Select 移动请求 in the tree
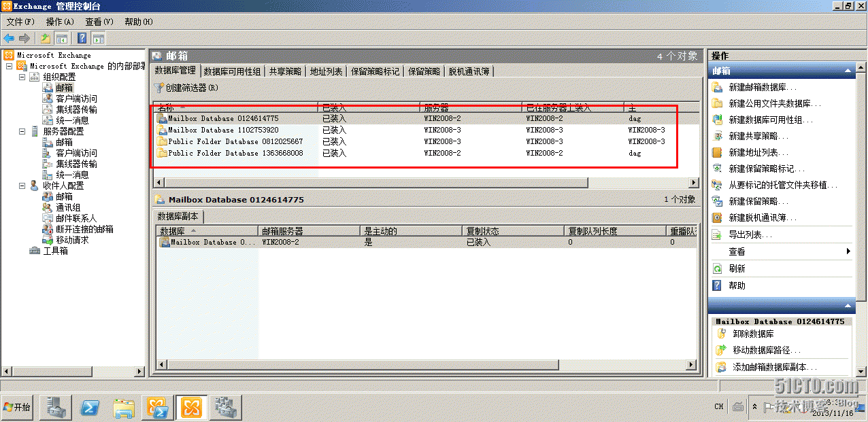 (x=72, y=240)
